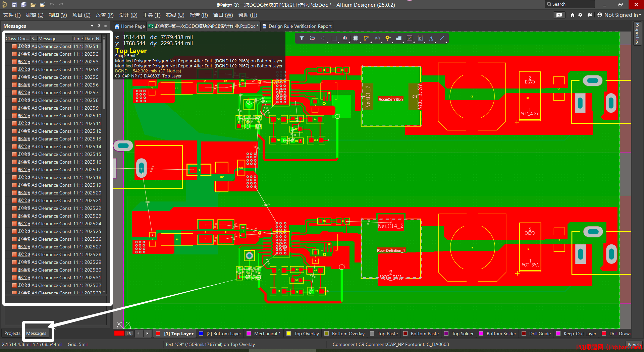
Task: Click the previous layer tab arrow
Action: (139, 334)
